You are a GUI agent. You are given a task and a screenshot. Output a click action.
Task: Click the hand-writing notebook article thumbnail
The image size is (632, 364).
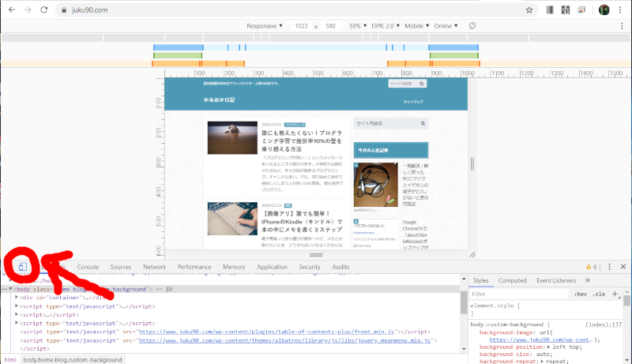click(232, 219)
